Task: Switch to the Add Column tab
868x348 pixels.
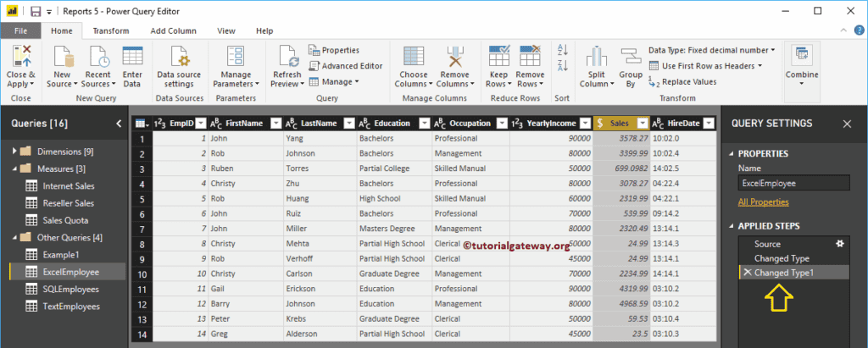Action: 173,31
